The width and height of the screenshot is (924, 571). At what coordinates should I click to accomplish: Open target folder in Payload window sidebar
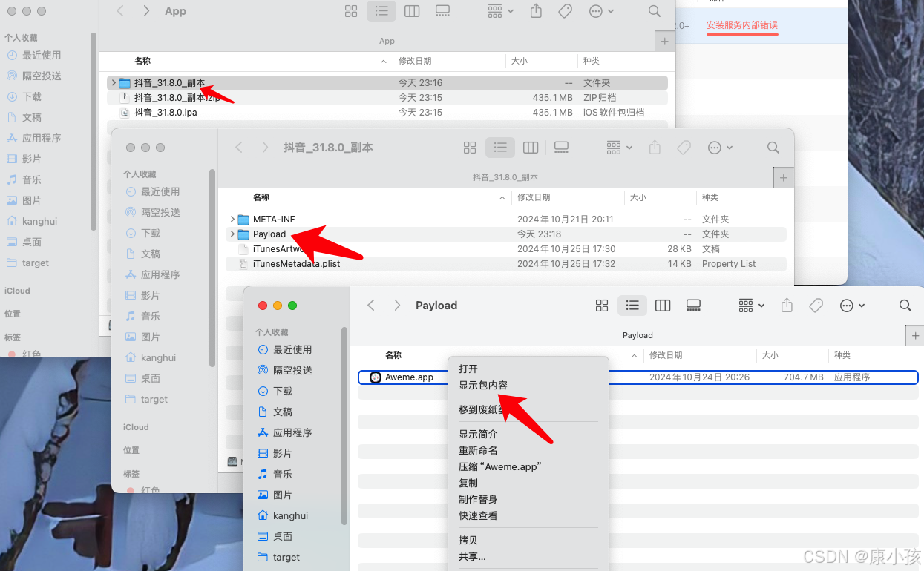[278, 557]
